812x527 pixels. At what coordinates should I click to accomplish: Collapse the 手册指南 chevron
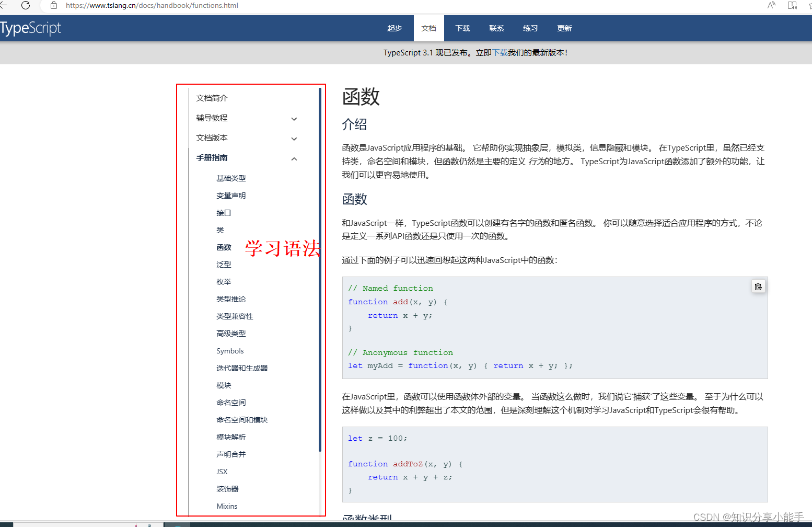click(294, 158)
